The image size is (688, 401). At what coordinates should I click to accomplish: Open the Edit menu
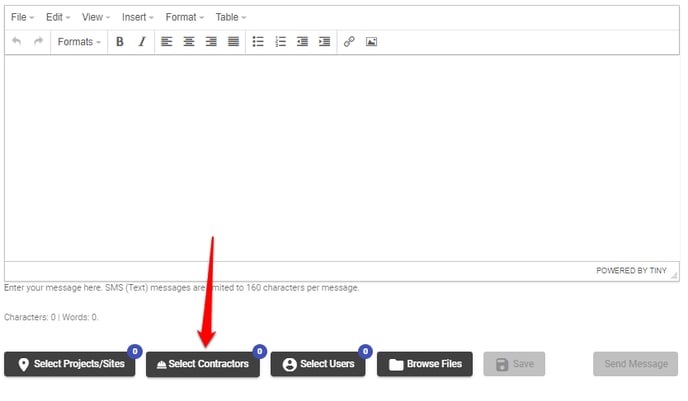57,17
